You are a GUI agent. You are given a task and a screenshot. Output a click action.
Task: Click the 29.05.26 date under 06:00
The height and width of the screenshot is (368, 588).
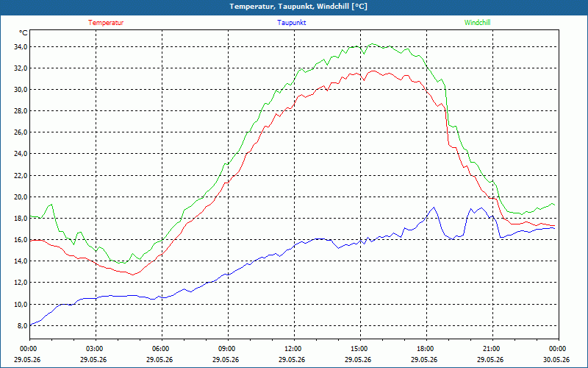[x=159, y=359]
